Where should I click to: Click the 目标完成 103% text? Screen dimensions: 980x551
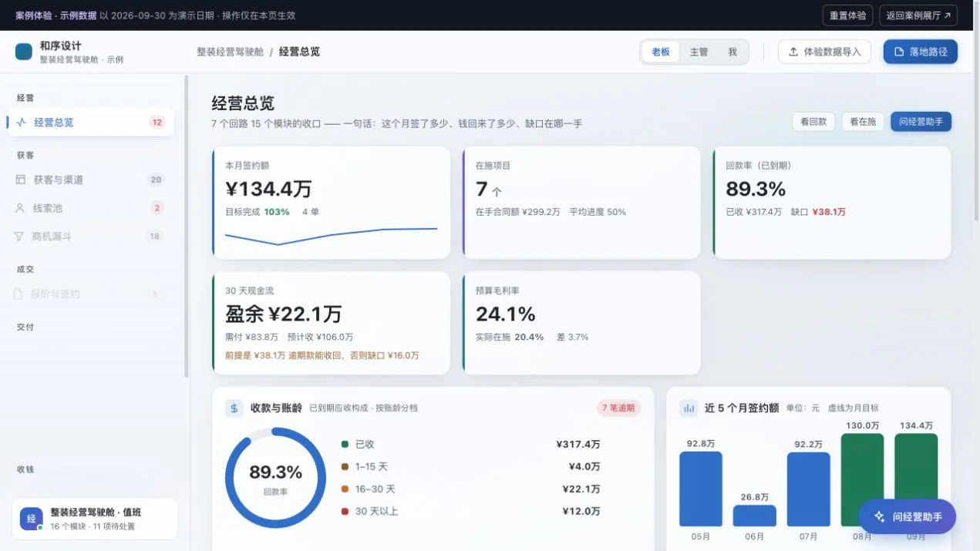click(258, 212)
